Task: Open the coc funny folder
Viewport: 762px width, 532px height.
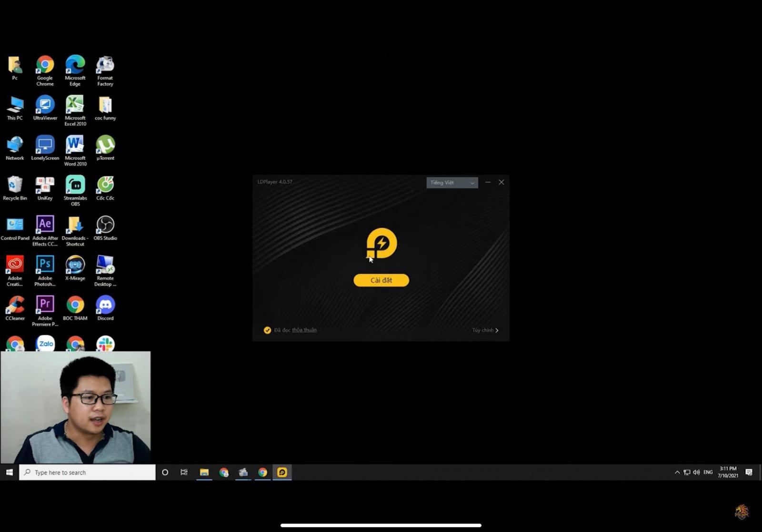Action: [x=105, y=108]
